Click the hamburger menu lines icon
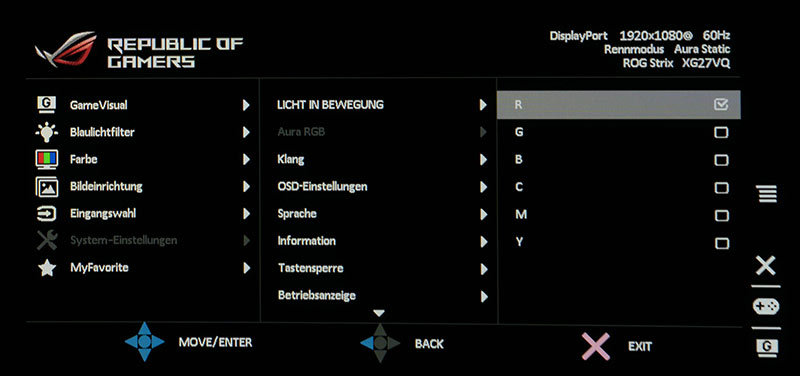Viewport: 800px width, 376px height. pyautogui.click(x=766, y=194)
